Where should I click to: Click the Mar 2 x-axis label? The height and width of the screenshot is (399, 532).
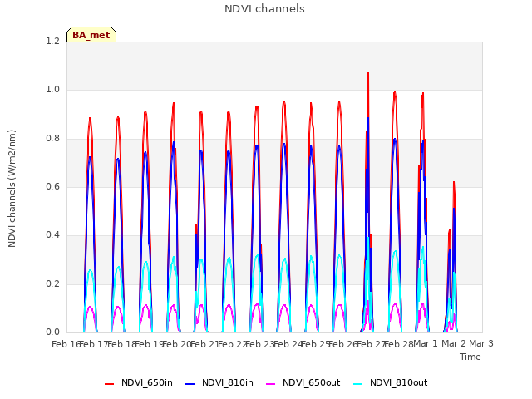tap(453, 343)
